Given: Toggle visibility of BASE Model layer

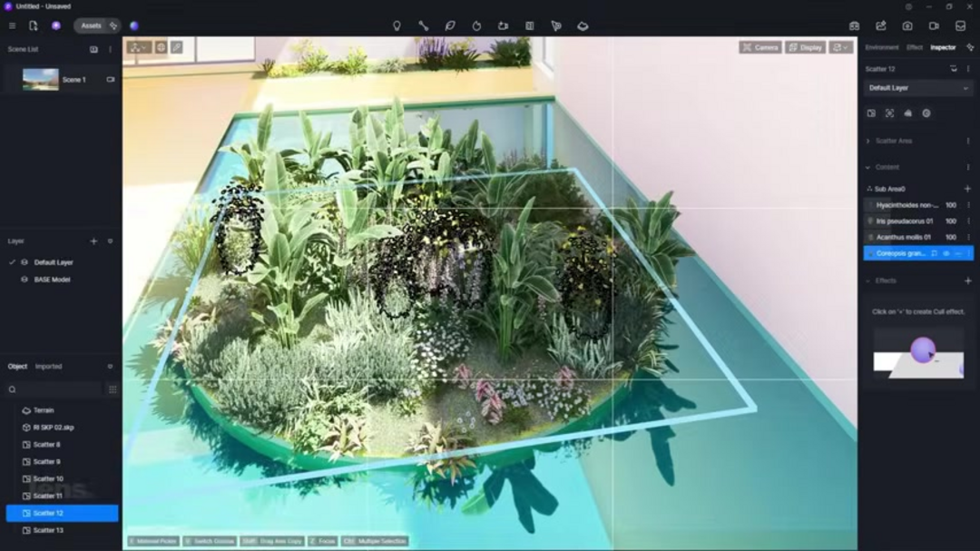Looking at the screenshot, I should pyautogui.click(x=24, y=280).
